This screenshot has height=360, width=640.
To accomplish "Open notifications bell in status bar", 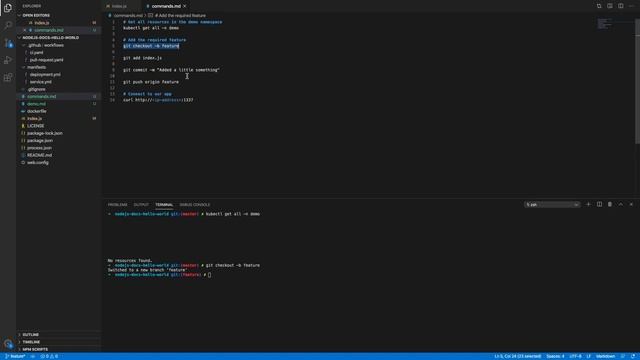I will coord(633,356).
